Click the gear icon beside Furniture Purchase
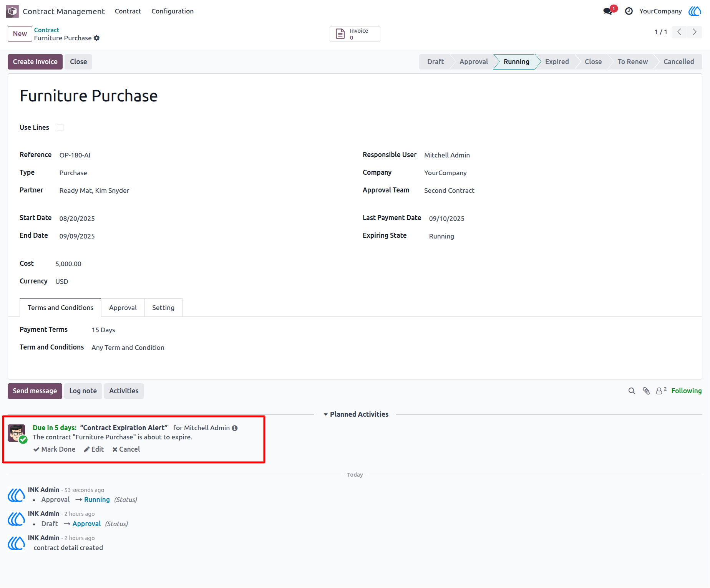The width and height of the screenshot is (710, 588). pyautogui.click(x=97, y=38)
